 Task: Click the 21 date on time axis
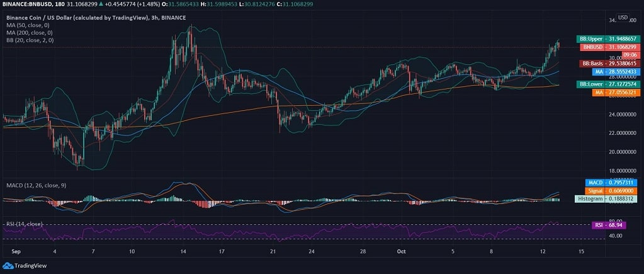pos(273,251)
